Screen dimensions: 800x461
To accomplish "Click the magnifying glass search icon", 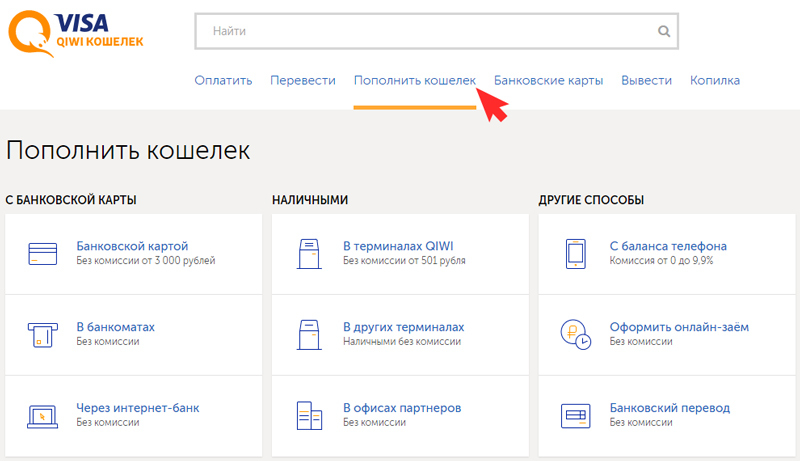I will [663, 31].
